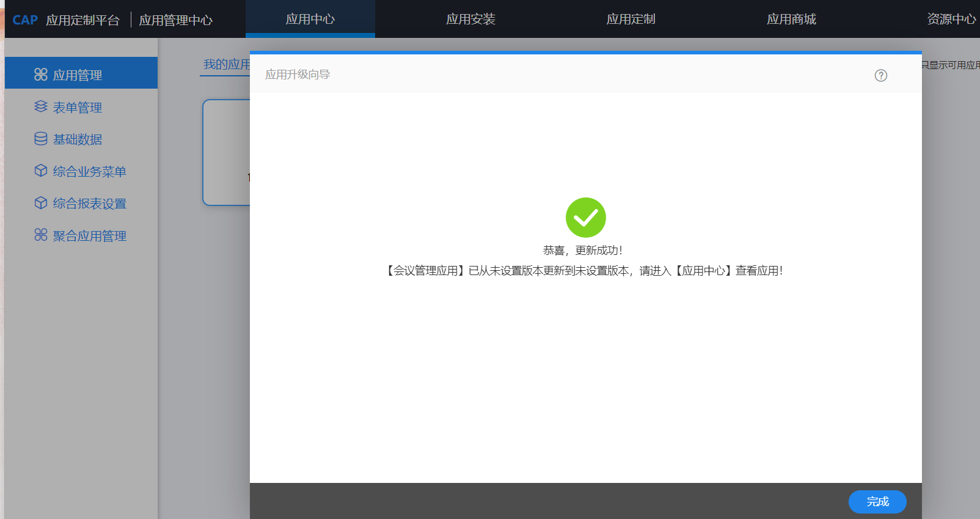Toggle the 只显示可用应用 option

(951, 65)
